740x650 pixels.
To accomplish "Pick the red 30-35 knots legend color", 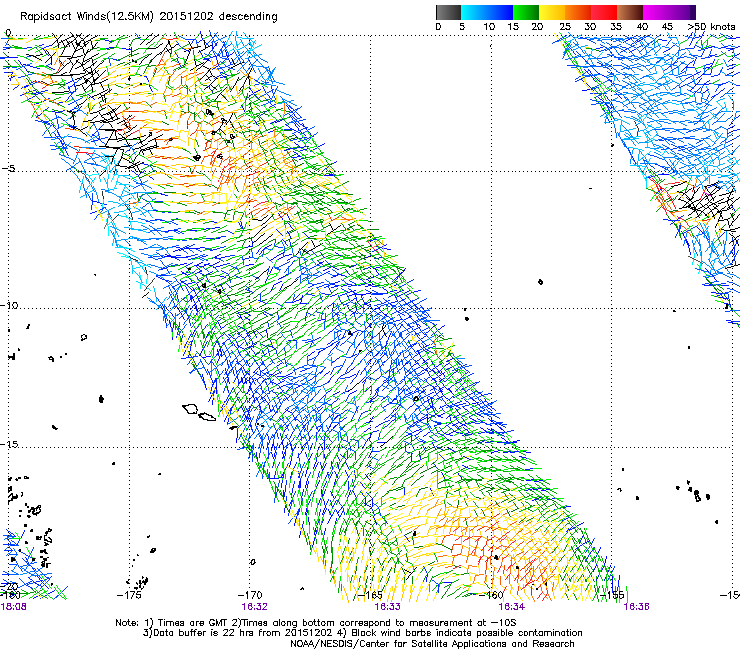I will point(604,12).
